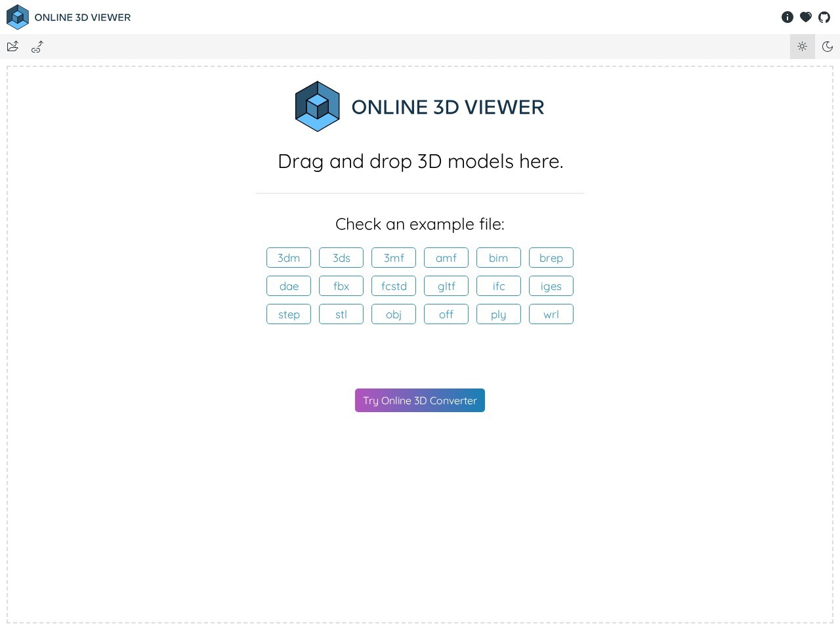Image resolution: width=840 pixels, height=630 pixels.
Task: Load the wrl example file
Action: click(x=551, y=314)
